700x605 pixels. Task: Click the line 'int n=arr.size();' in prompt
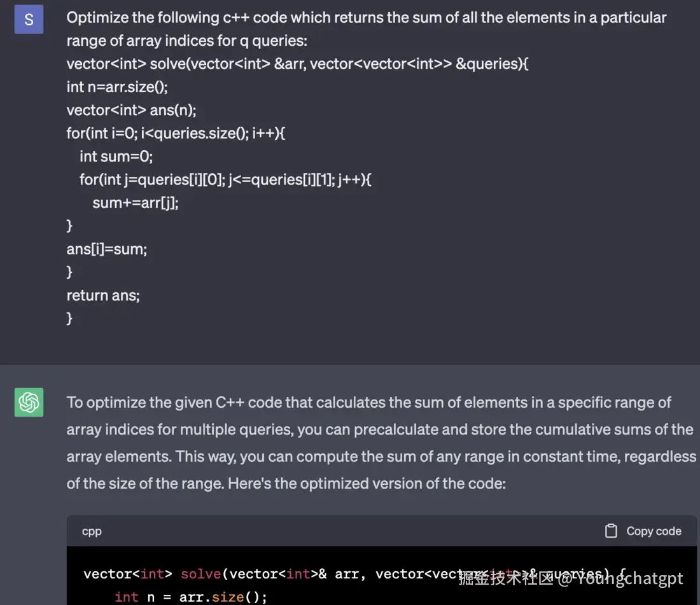coord(117,87)
